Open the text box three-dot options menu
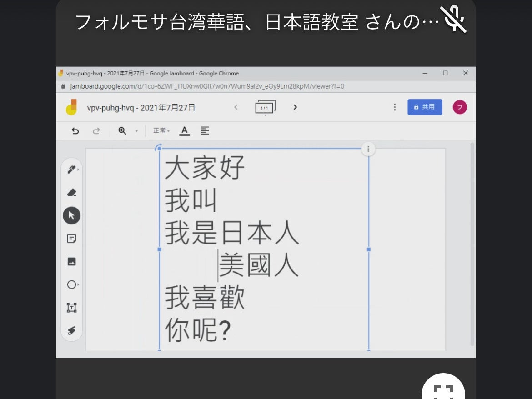Image resolution: width=532 pixels, height=399 pixels. pyautogui.click(x=368, y=149)
